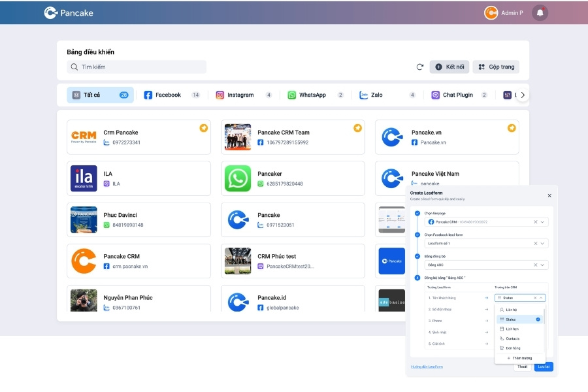Toggle the favorite star on Crm Pancake

203,128
